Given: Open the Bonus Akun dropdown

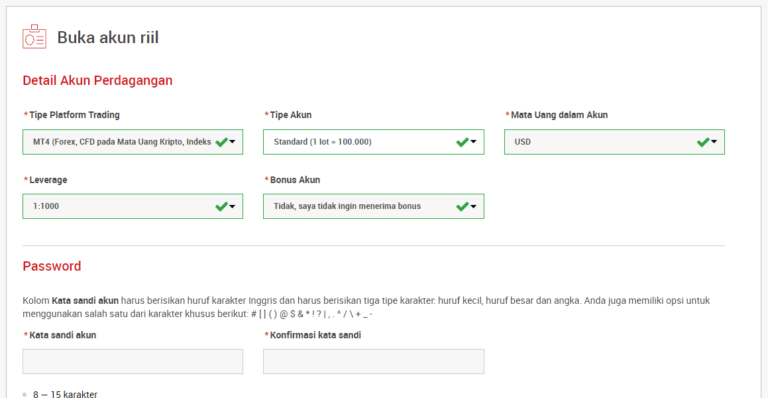Looking at the screenshot, I should click(x=374, y=206).
